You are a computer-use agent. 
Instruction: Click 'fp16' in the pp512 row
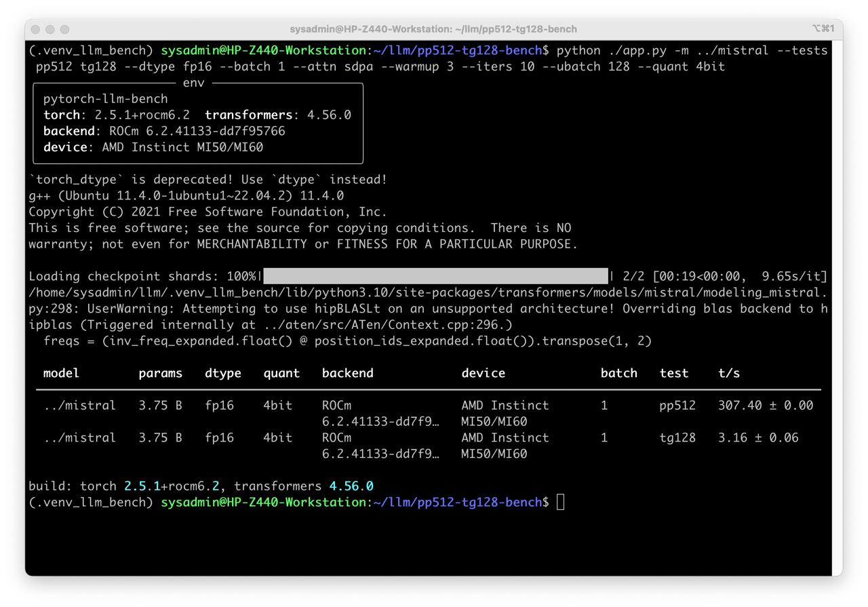click(219, 406)
